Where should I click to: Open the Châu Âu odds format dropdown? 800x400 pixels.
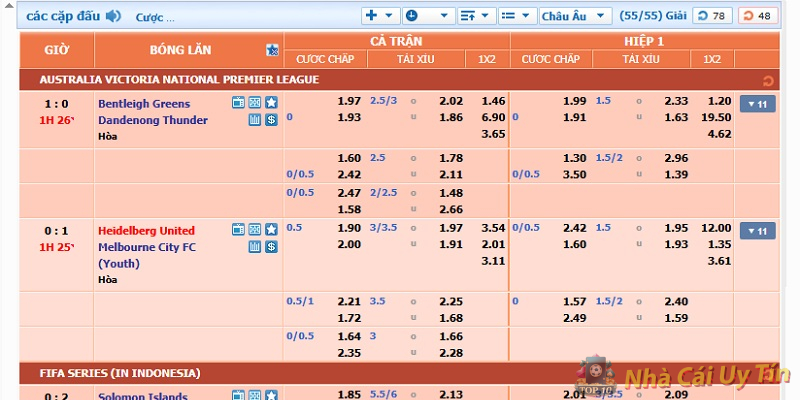pyautogui.click(x=576, y=16)
